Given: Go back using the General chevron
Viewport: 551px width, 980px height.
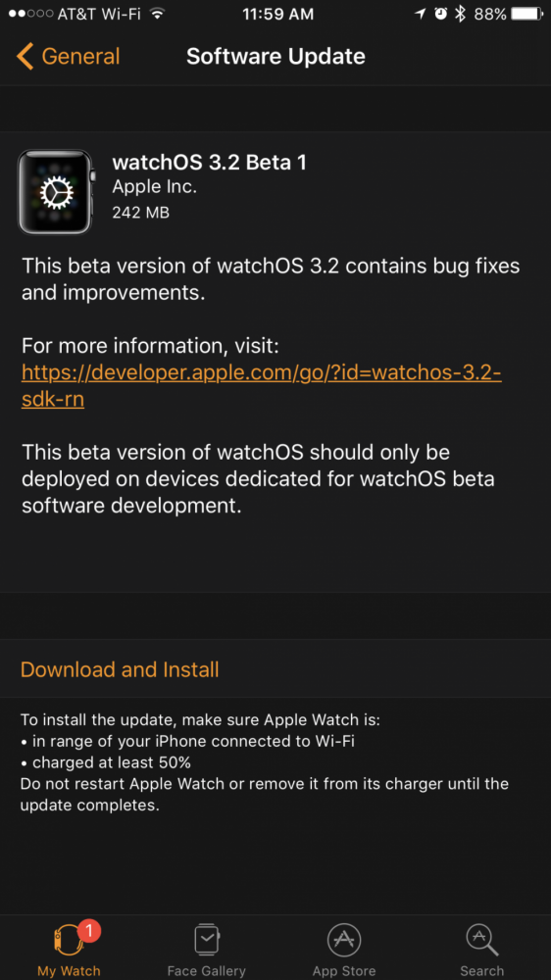Looking at the screenshot, I should pyautogui.click(x=25, y=56).
